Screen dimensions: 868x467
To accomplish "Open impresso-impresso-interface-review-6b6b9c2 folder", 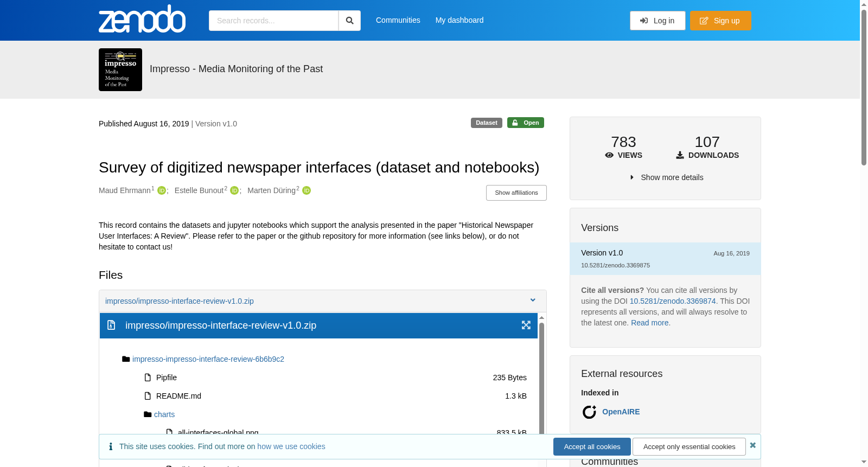I will coord(208,359).
